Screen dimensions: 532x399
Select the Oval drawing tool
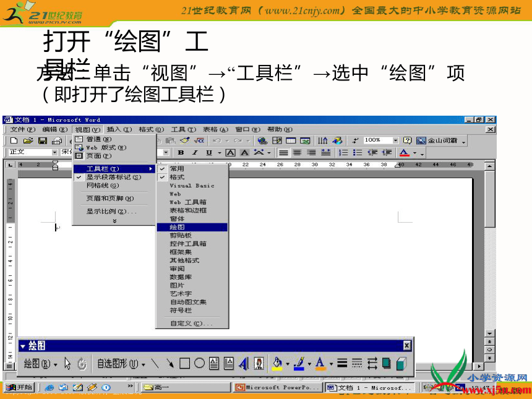199,363
